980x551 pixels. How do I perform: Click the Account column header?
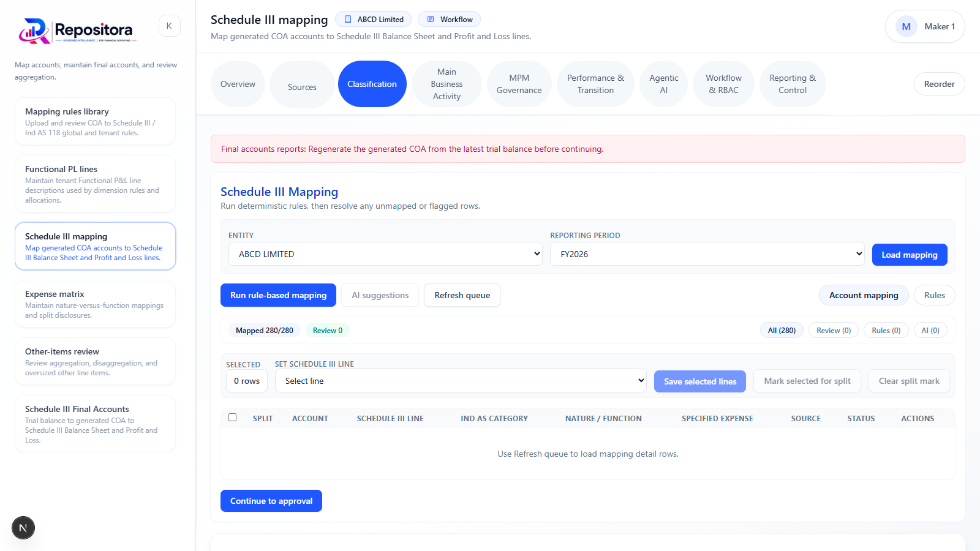pyautogui.click(x=310, y=419)
